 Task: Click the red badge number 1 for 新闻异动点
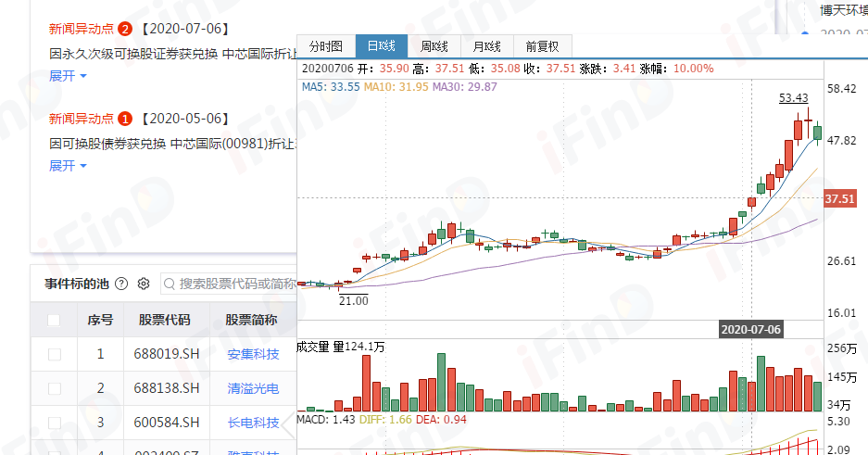pyautogui.click(x=125, y=119)
